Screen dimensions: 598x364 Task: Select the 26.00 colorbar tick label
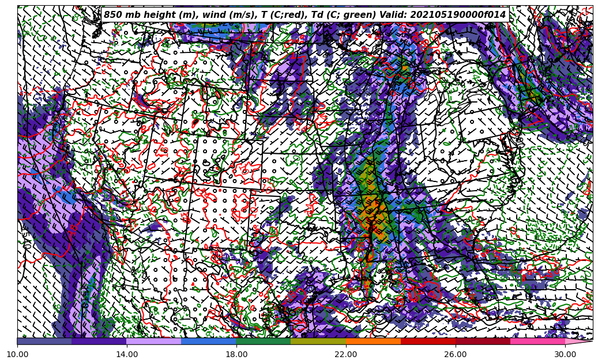click(456, 355)
